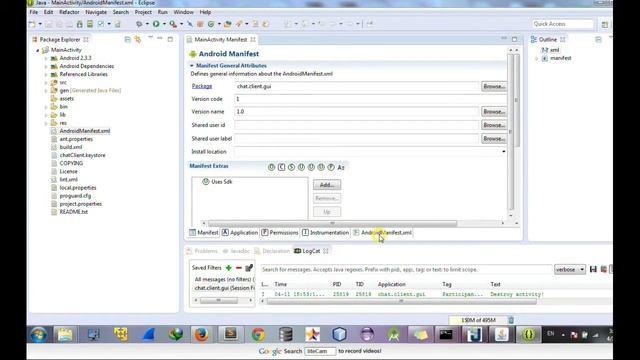This screenshot has width=640, height=360.
Task: Expand the Android 2.3.3 library node
Action: [x=46, y=58]
